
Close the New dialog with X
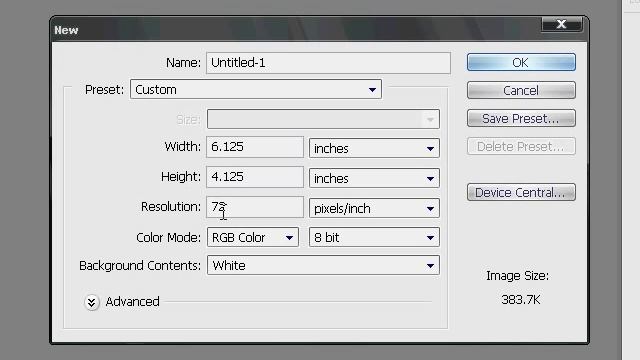point(562,24)
